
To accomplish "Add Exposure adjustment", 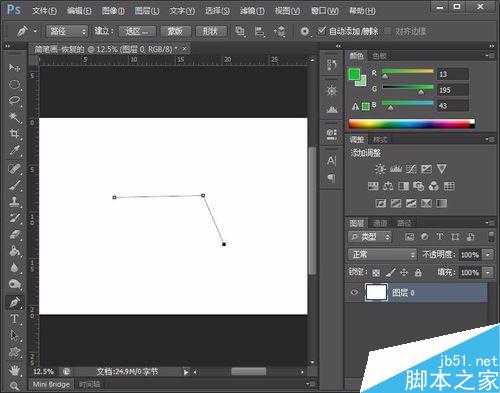I will pos(426,169).
